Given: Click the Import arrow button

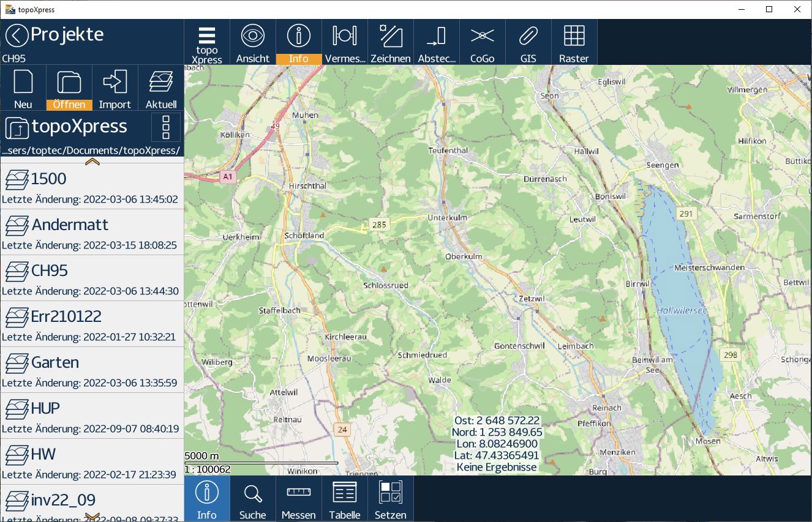Looking at the screenshot, I should pyautogui.click(x=115, y=88).
